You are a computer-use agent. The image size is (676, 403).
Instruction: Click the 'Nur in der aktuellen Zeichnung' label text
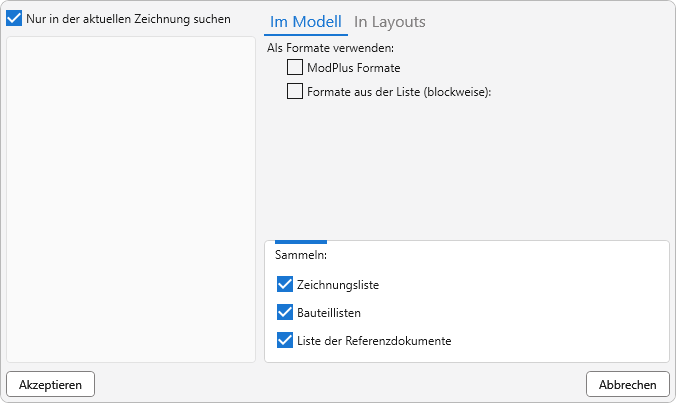click(128, 19)
